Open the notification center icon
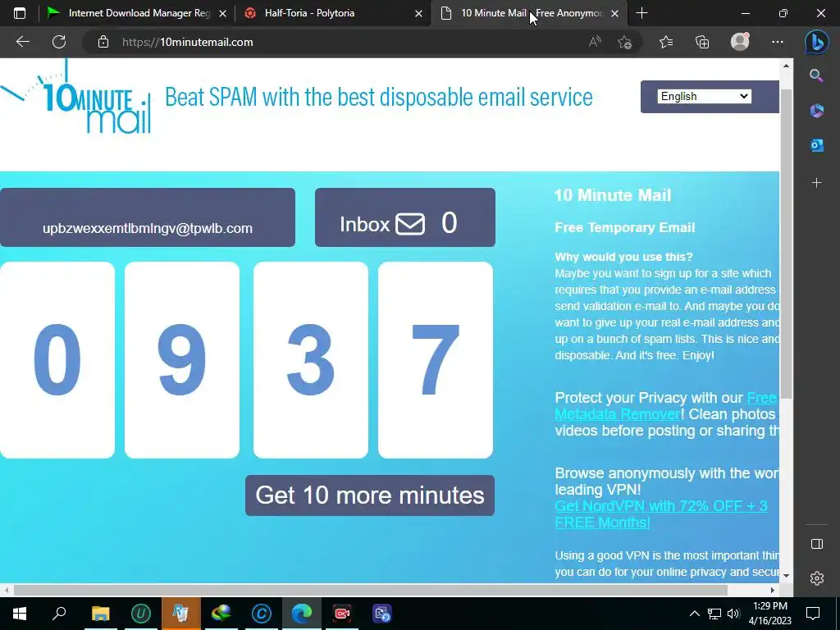 coord(813,614)
